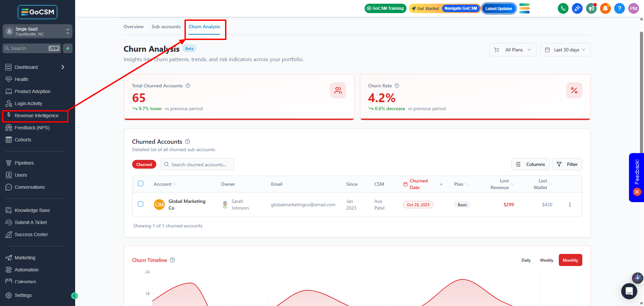644x306 pixels.
Task: Toggle the select all accounts checkbox
Action: pos(141,183)
